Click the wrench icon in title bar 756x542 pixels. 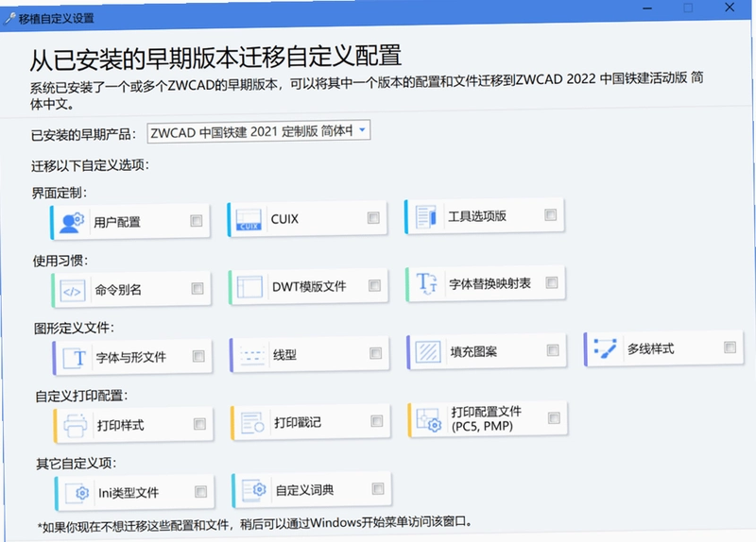(x=9, y=19)
